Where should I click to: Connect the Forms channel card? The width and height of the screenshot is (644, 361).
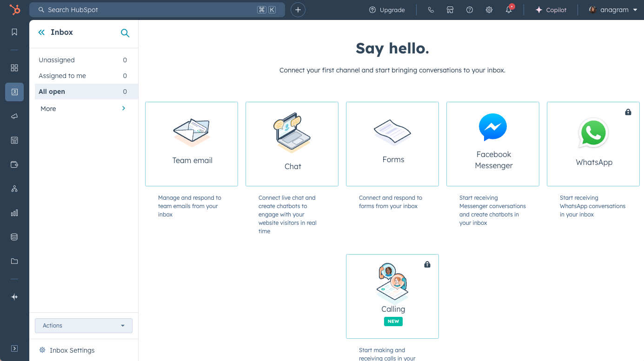click(x=392, y=144)
